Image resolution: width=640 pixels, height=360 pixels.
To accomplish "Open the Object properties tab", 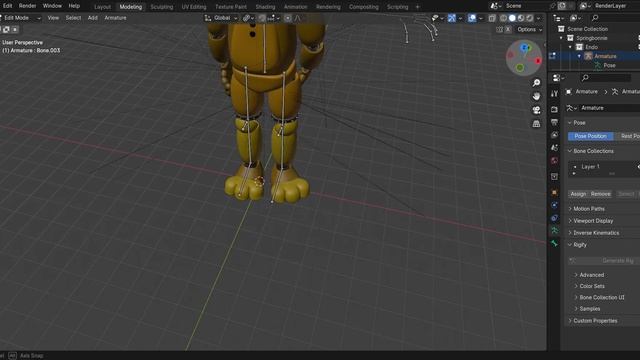I will [554, 192].
